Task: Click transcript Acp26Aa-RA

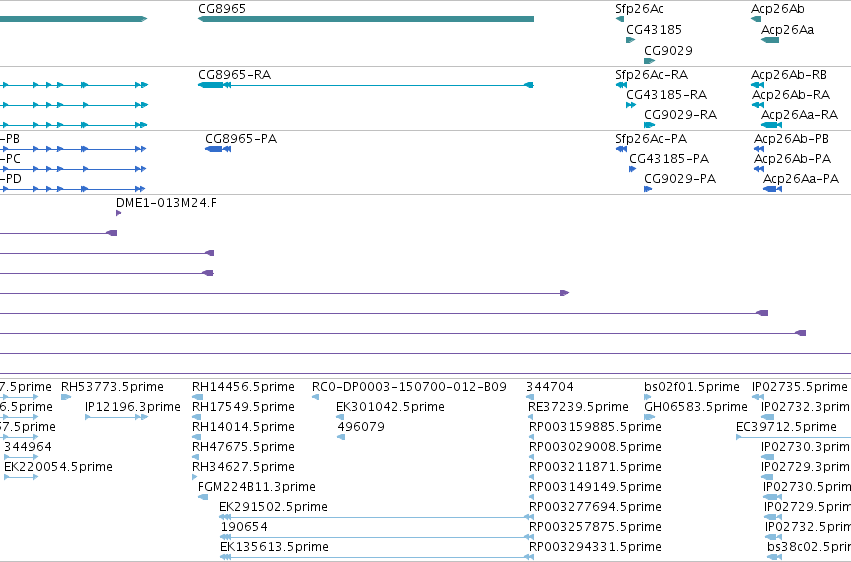Action: (x=771, y=125)
